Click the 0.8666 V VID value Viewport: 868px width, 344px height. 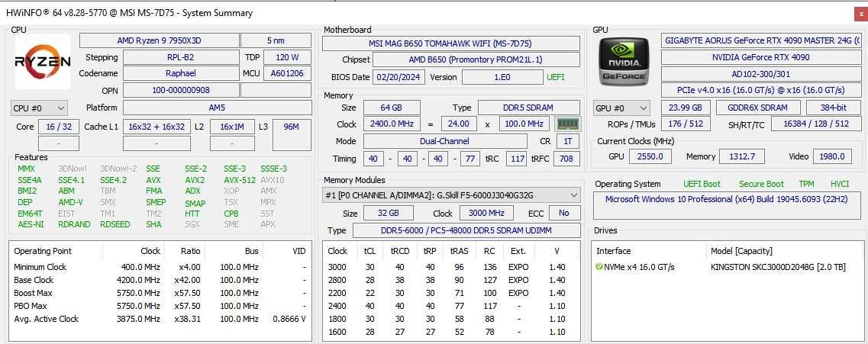coord(289,319)
